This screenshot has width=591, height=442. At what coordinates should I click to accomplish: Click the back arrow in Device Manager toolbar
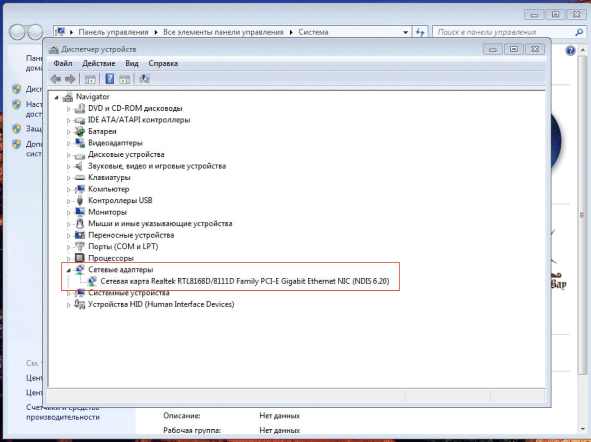coord(56,79)
